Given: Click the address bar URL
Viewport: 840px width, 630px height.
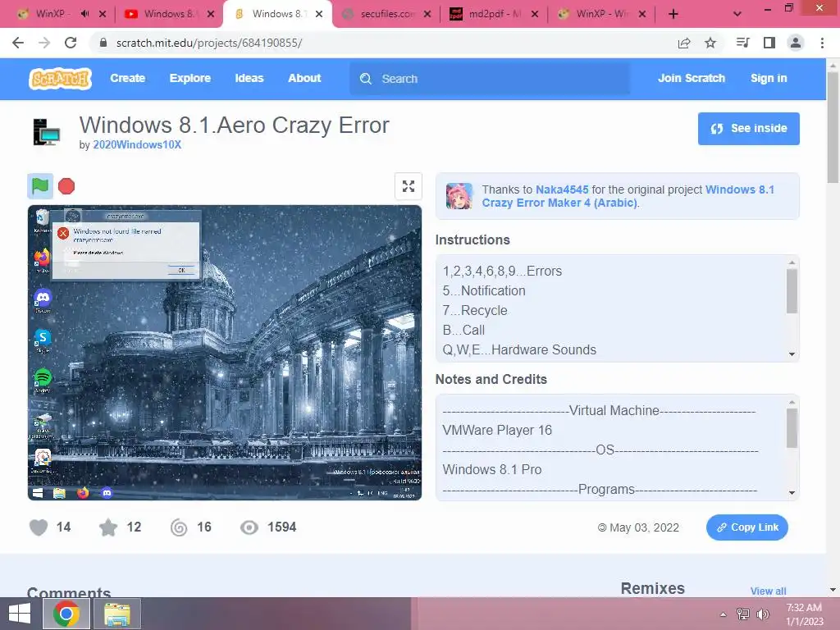Looking at the screenshot, I should (209, 43).
